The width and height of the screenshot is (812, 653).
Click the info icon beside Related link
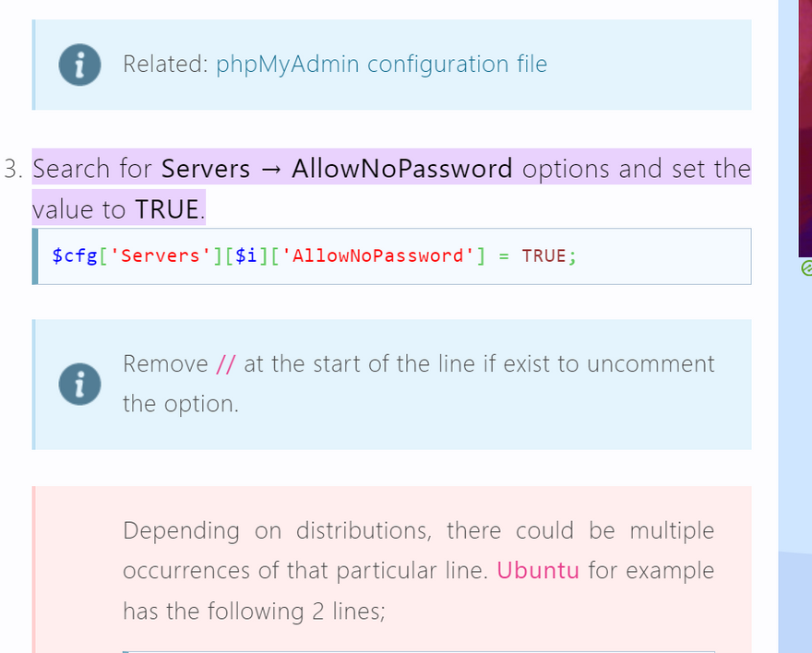click(x=79, y=65)
